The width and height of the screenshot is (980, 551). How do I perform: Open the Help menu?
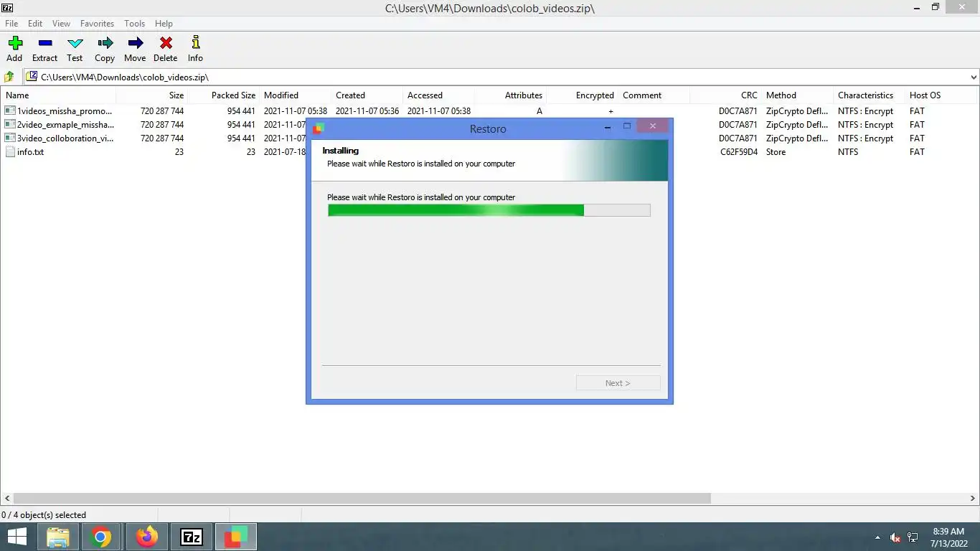tap(164, 24)
